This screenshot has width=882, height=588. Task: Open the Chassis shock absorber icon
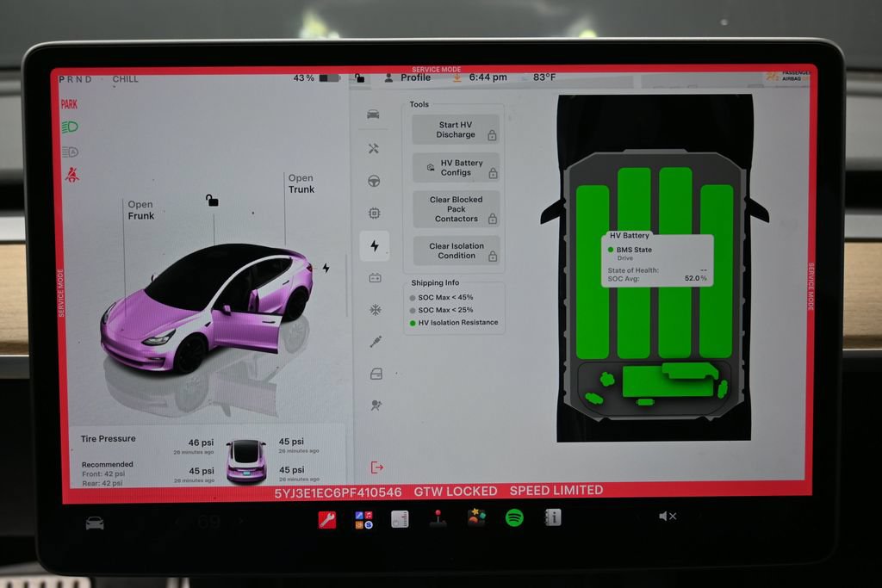[x=376, y=342]
